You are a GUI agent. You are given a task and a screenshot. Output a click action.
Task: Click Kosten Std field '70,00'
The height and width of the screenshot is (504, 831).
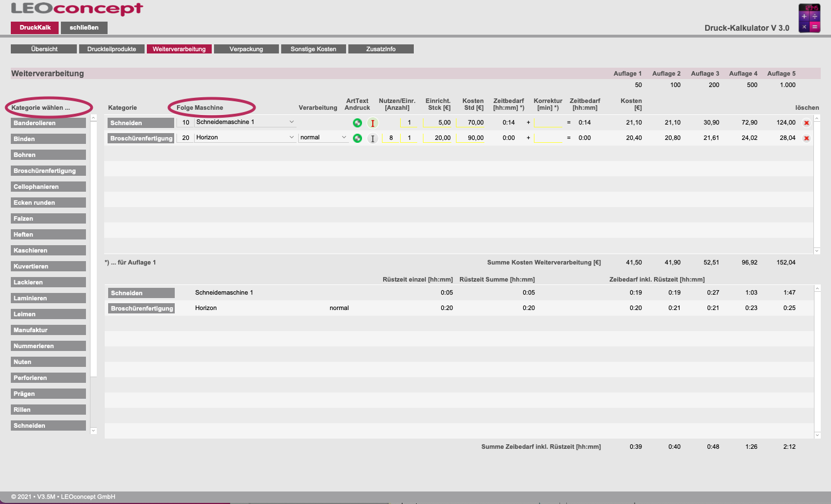(470, 122)
